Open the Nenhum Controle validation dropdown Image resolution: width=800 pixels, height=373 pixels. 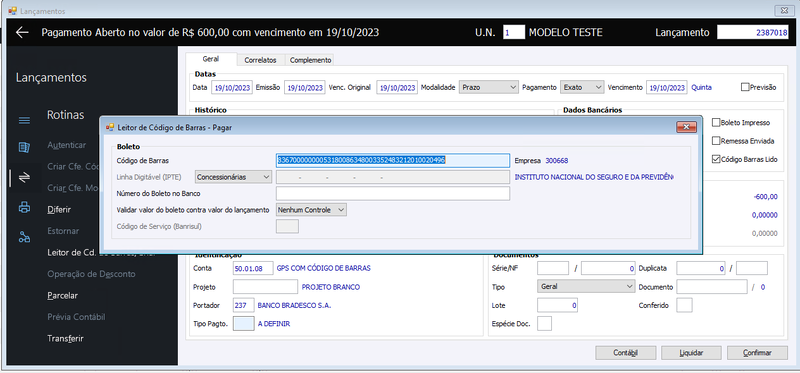(x=311, y=210)
